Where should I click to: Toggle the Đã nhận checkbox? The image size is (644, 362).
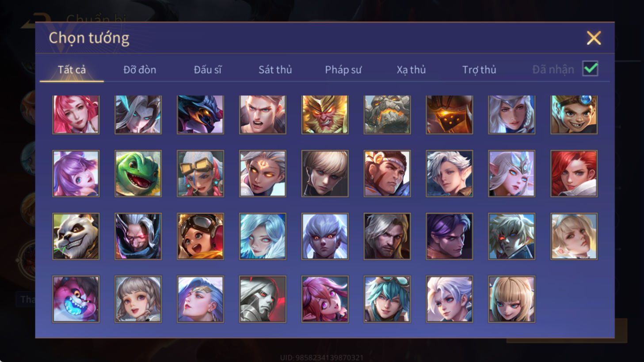(x=590, y=69)
